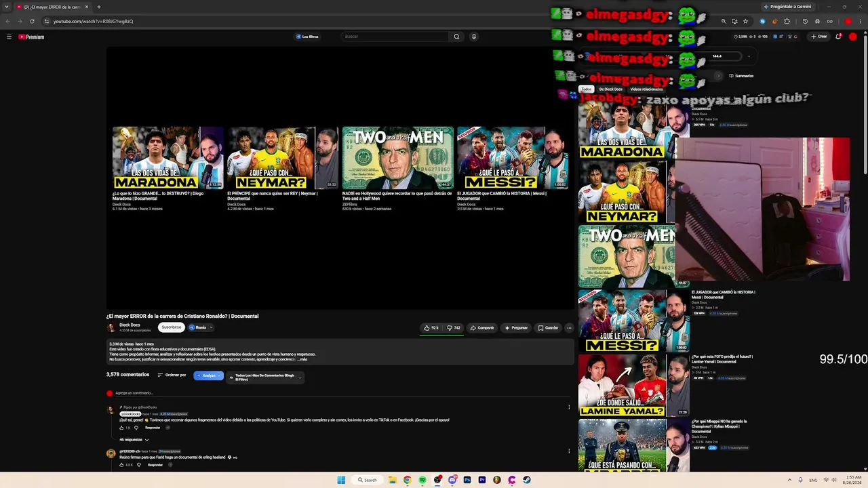868x488 pixels.
Task: Click the Windows taskbar Search box
Action: (368, 480)
